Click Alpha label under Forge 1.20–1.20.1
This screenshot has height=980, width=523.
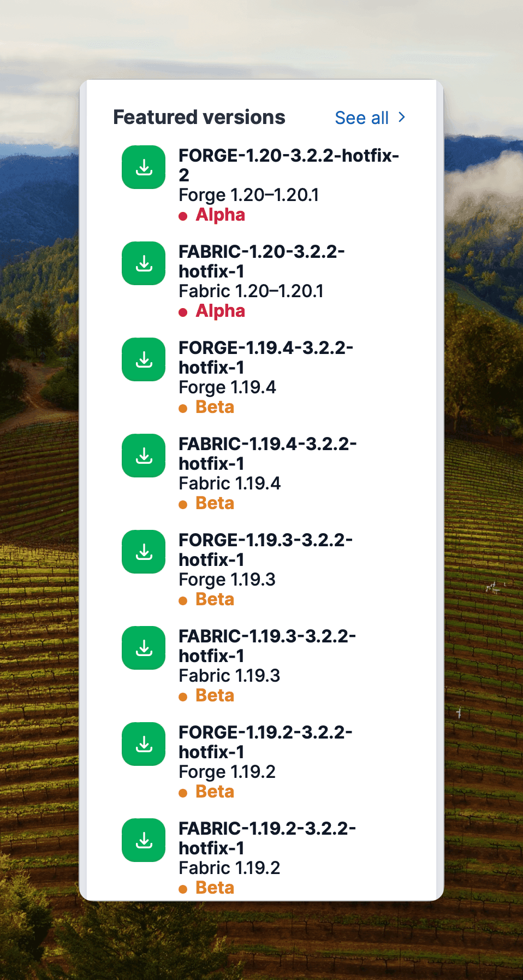[x=220, y=215]
